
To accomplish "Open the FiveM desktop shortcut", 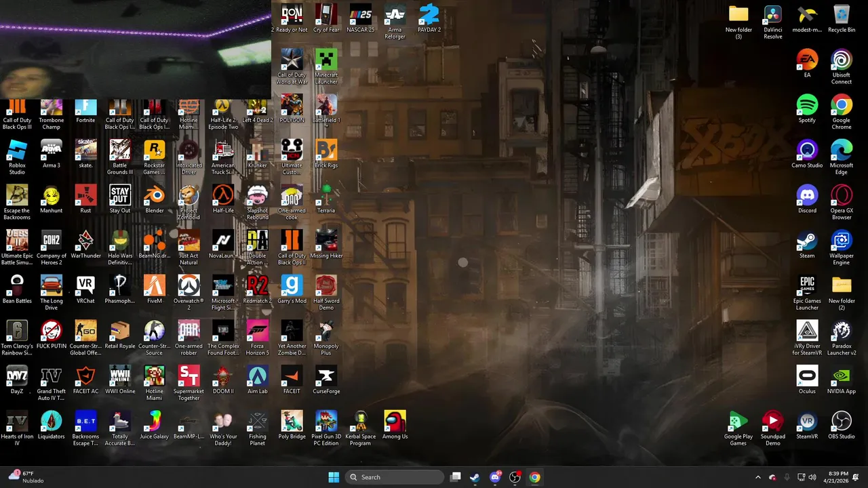I will (x=155, y=289).
